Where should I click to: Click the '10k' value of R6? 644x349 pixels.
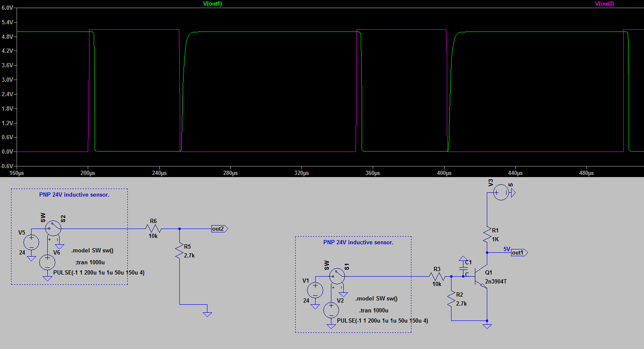(153, 236)
